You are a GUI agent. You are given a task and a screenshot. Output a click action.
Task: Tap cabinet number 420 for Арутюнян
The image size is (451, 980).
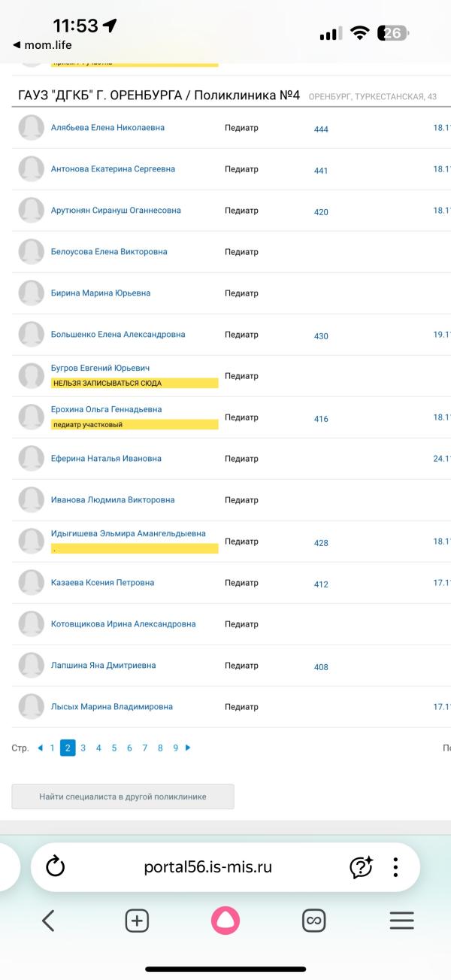(x=321, y=212)
